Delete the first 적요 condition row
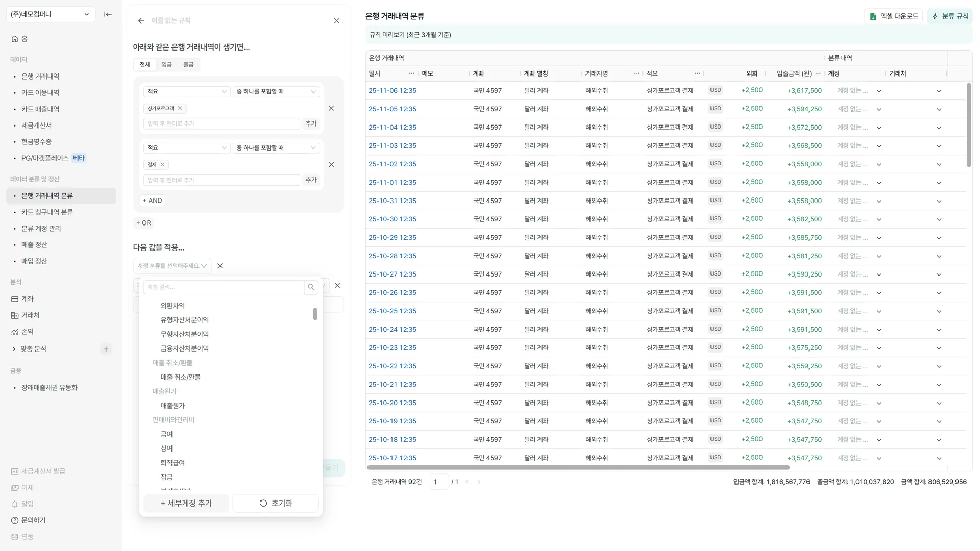 coord(331,108)
